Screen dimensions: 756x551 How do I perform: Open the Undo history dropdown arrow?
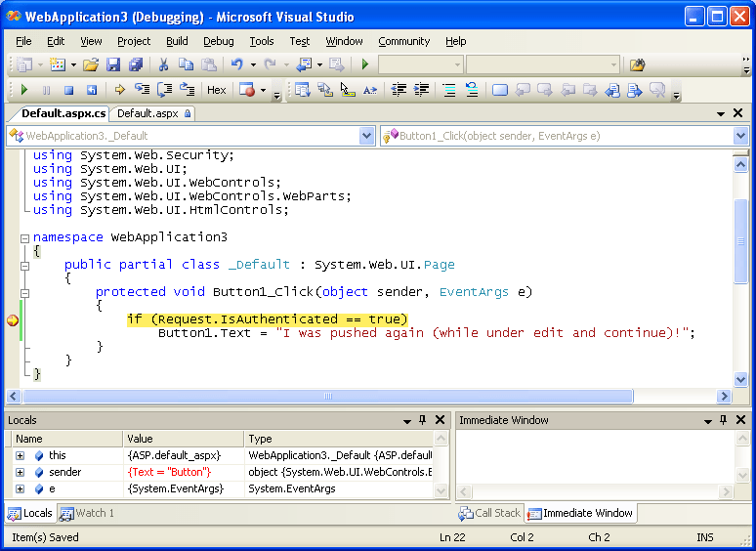coord(253,64)
